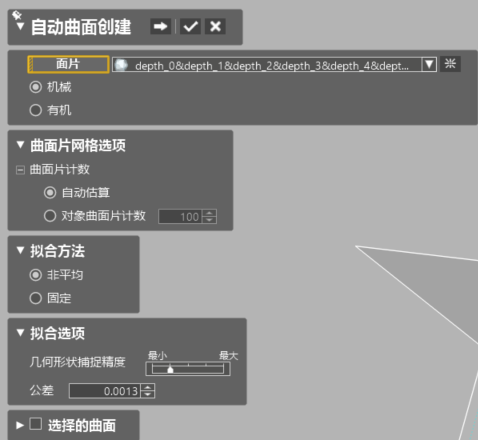The image size is (478, 440).
Task: Collapse the 拟合选项 section
Action: pyautogui.click(x=20, y=332)
